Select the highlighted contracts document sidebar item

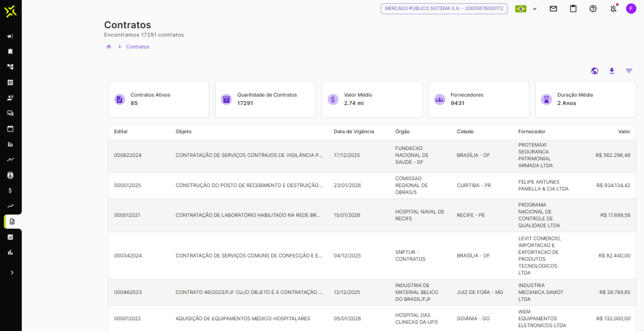pos(11,222)
